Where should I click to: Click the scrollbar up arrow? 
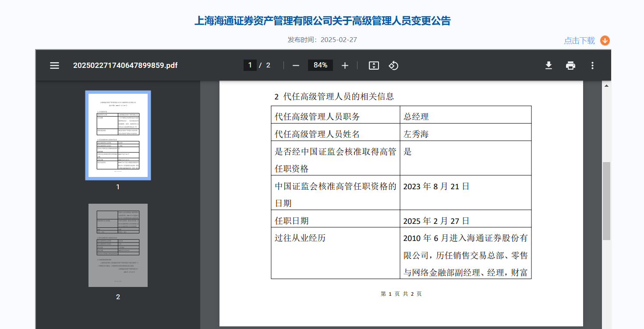(606, 85)
